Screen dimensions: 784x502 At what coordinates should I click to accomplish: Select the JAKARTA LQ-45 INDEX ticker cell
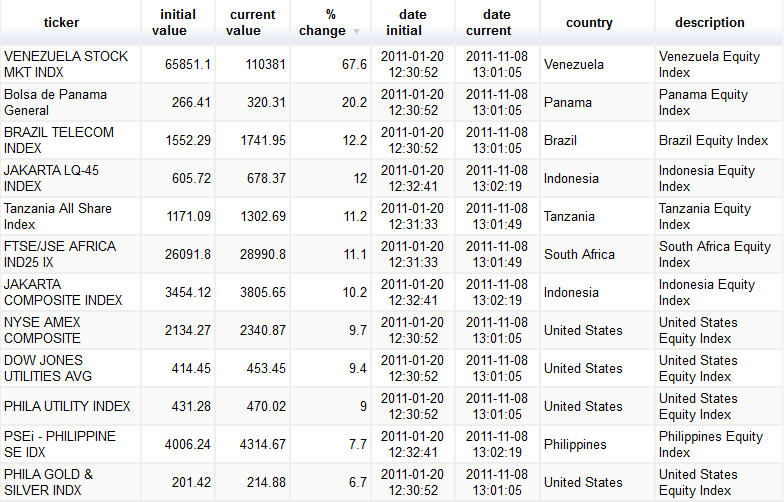click(x=70, y=178)
